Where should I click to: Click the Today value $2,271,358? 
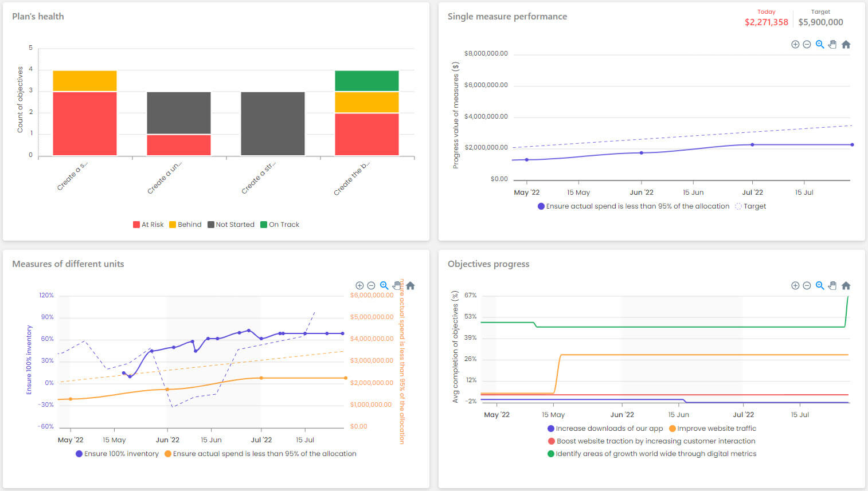pos(766,22)
